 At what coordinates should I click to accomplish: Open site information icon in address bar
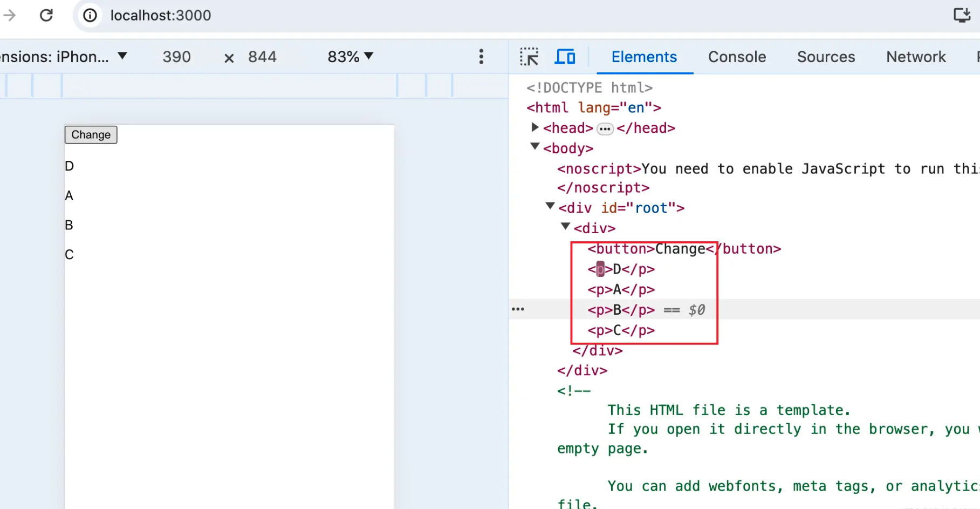pyautogui.click(x=90, y=15)
